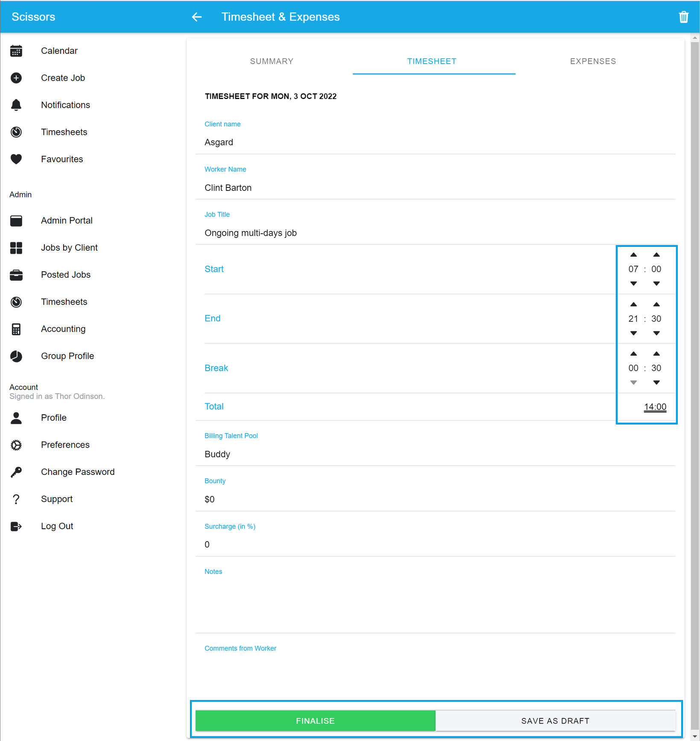Click the Create Job plus icon
The height and width of the screenshot is (741, 700).
point(16,78)
